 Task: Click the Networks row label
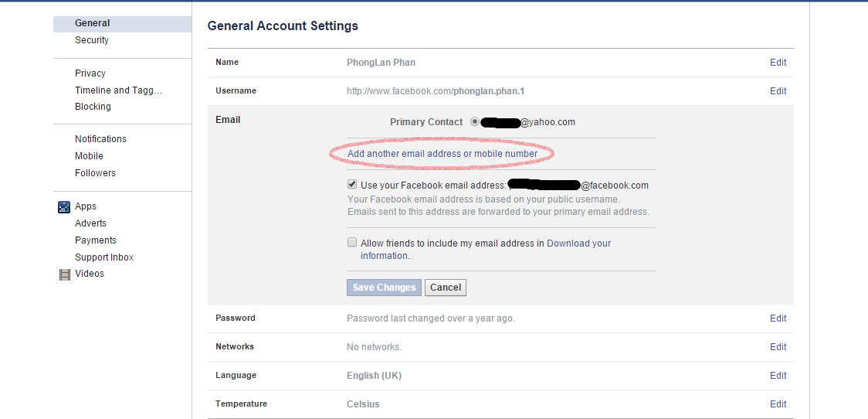click(235, 346)
